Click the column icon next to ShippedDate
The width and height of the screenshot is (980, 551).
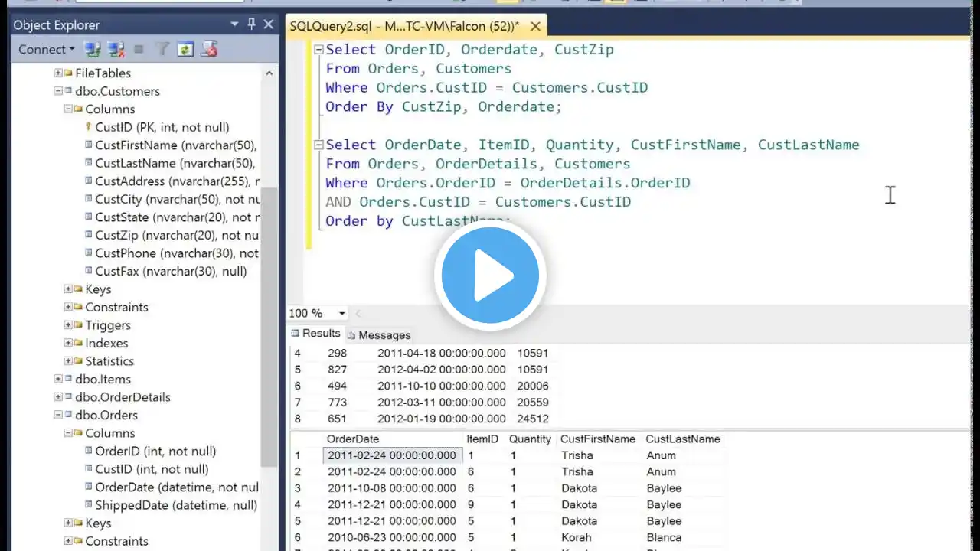tap(88, 505)
